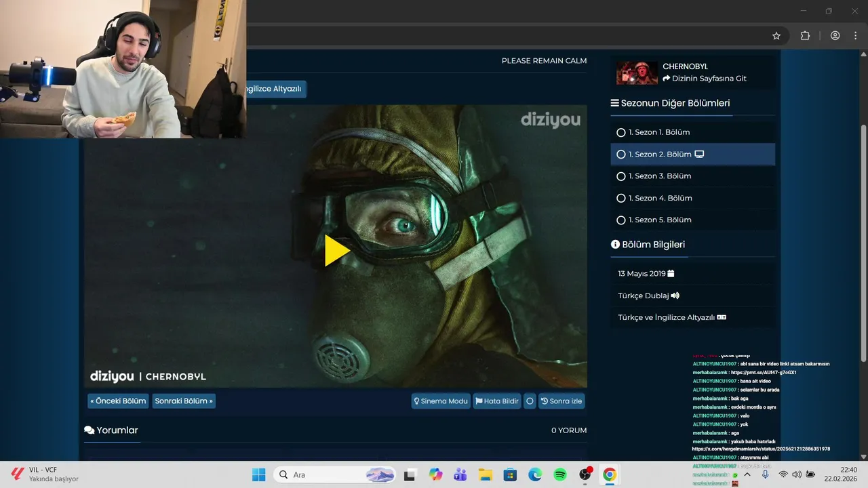Screen dimensions: 868x488
Task: Open OBS Studio from the taskbar
Action: (x=585, y=474)
